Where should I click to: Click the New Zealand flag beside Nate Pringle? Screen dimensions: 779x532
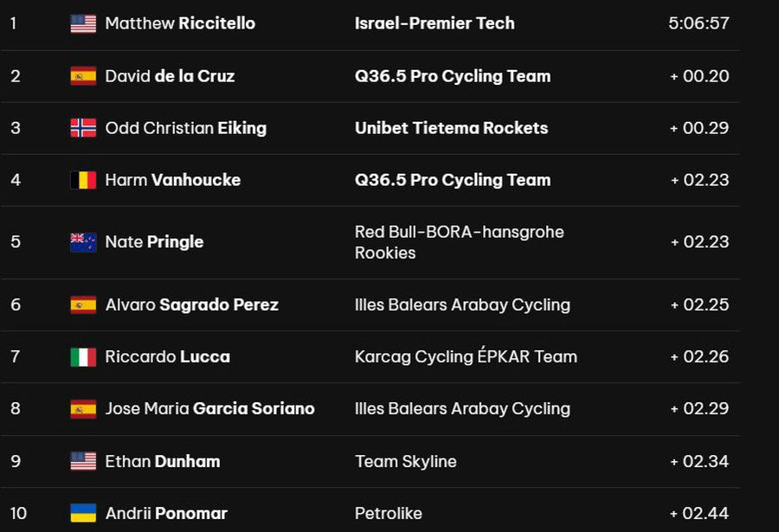[83, 242]
